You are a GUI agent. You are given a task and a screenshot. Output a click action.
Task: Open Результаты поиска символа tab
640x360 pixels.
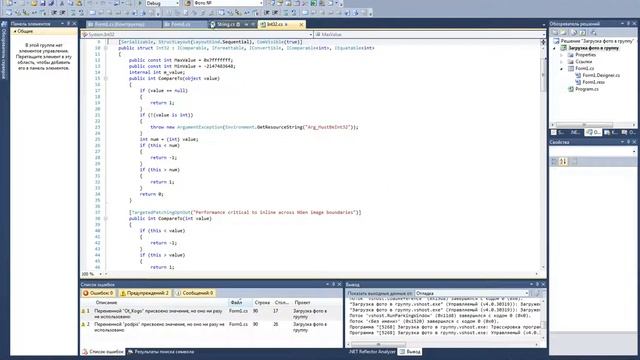click(x=161, y=352)
